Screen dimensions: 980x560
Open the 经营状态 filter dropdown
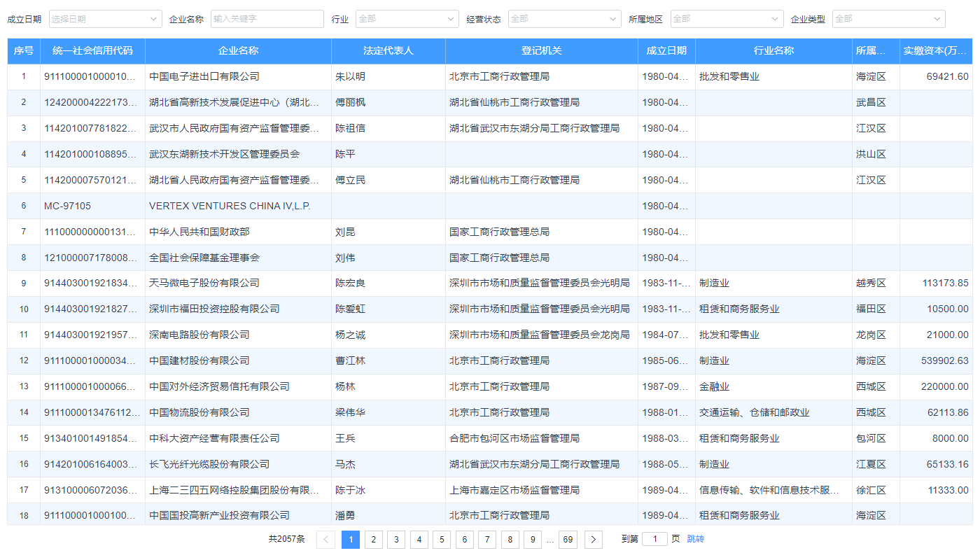click(564, 19)
